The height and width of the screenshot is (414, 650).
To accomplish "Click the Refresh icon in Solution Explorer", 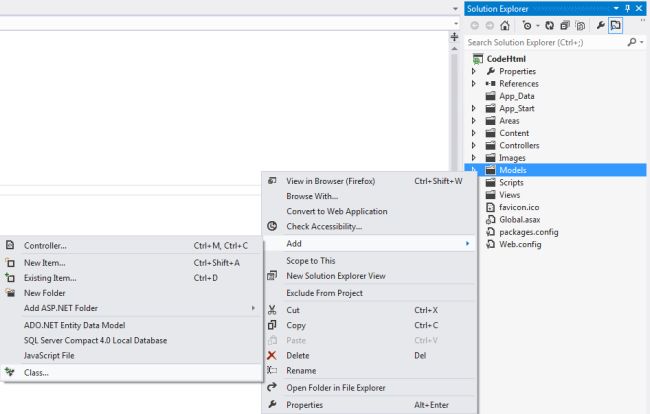I will (x=549, y=26).
